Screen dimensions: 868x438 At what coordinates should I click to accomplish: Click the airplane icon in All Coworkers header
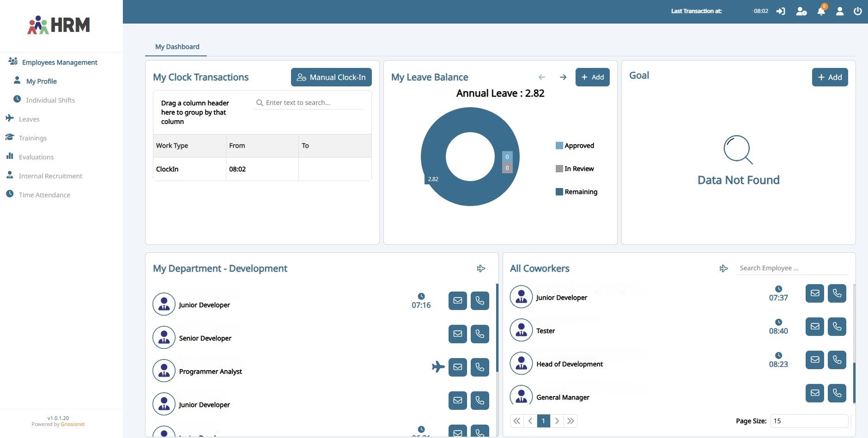(723, 268)
